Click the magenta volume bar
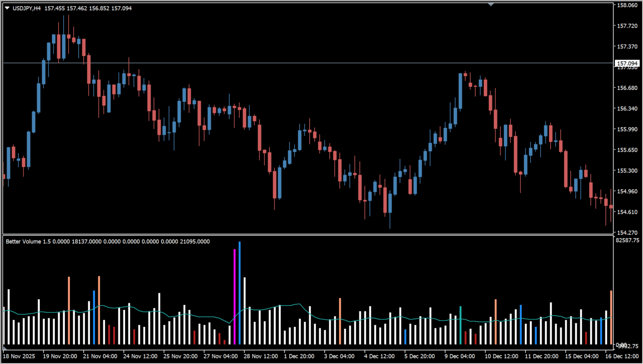643x364 pixels. tap(234, 296)
